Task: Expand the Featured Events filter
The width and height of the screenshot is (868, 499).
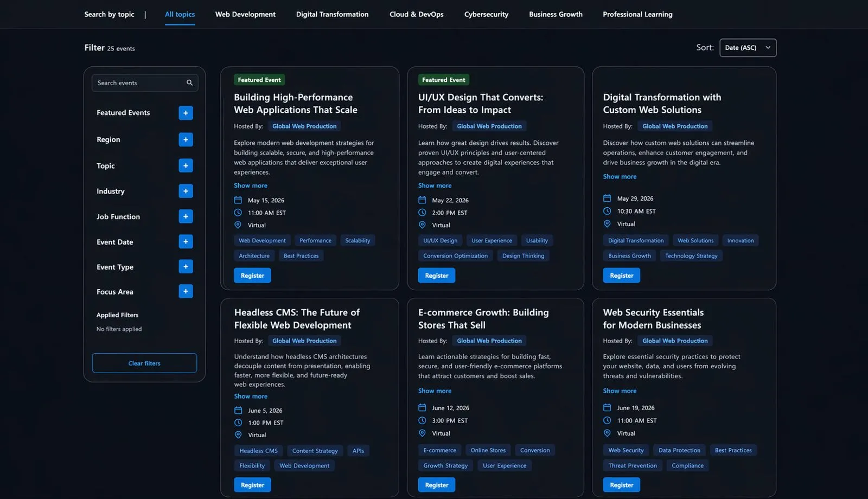Action: coord(186,113)
